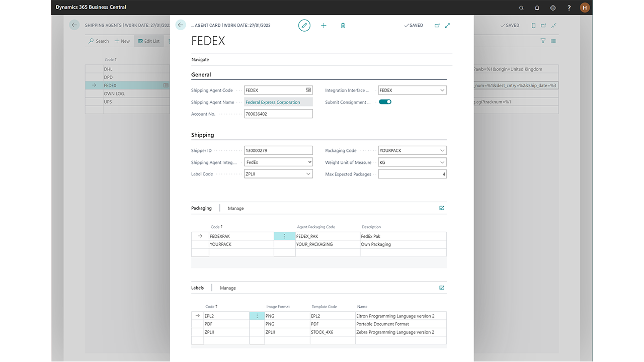Click the Max Expected Packages field
The image size is (644, 362).
[x=412, y=174]
